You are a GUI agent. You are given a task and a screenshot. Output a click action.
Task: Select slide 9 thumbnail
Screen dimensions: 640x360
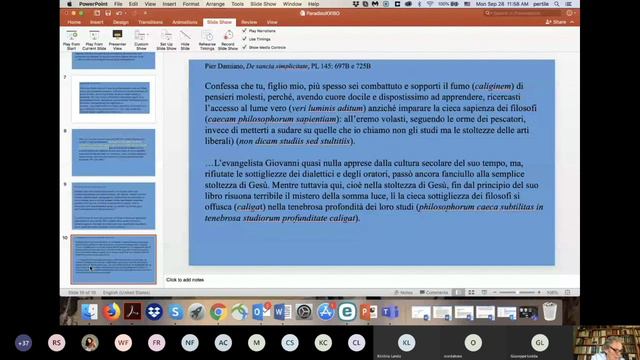113,206
